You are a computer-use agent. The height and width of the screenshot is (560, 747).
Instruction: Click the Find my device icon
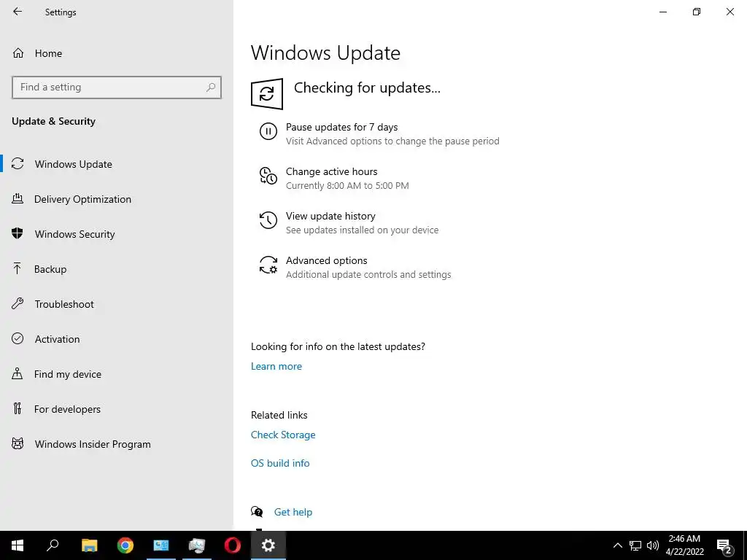pos(18,373)
